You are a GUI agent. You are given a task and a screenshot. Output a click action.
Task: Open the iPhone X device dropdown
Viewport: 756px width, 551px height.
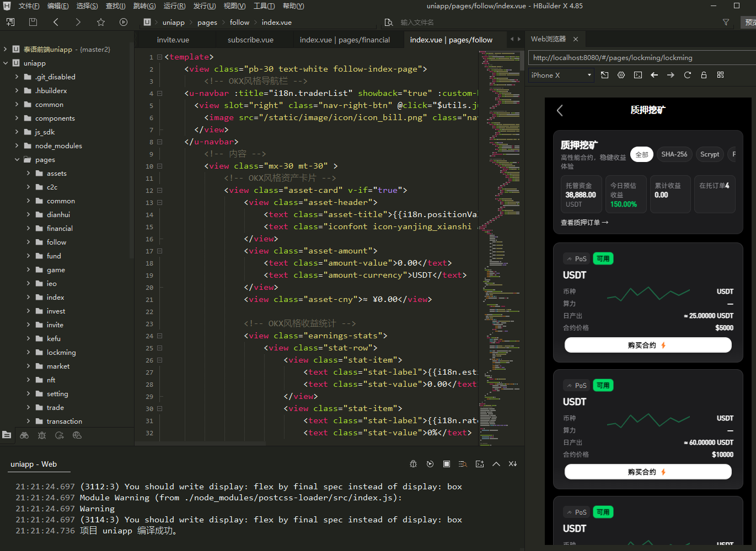(561, 75)
